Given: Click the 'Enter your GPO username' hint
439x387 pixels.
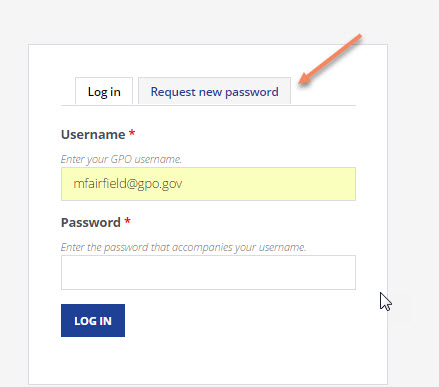Looking at the screenshot, I should (121, 159).
